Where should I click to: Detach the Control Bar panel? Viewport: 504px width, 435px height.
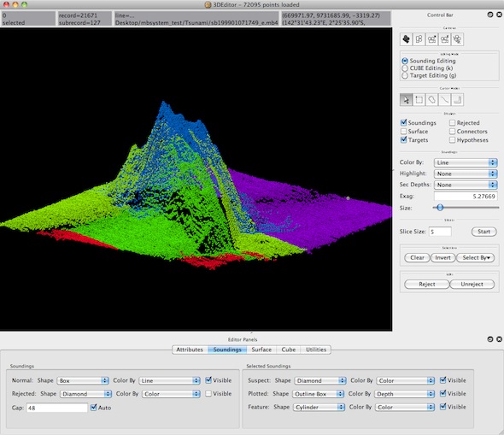pyautogui.click(x=490, y=15)
